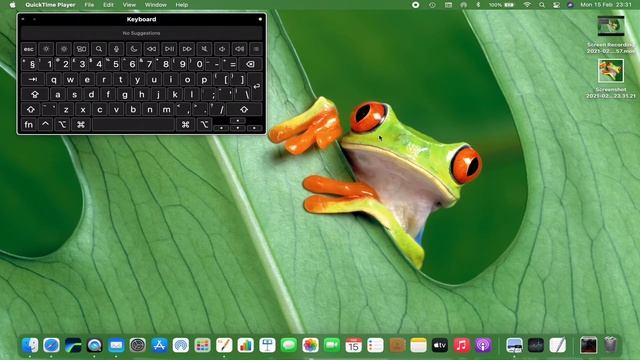
Task: Tap the rewind media key
Action: [151, 49]
